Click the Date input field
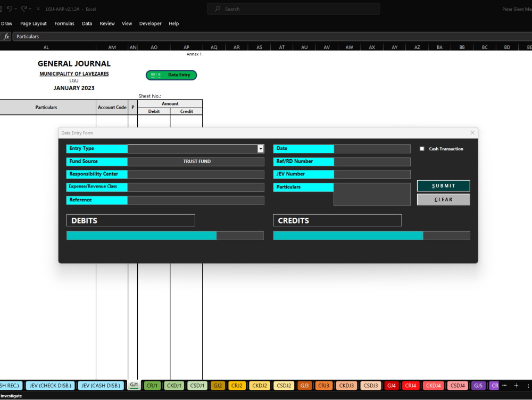532x400 pixels. coord(372,149)
